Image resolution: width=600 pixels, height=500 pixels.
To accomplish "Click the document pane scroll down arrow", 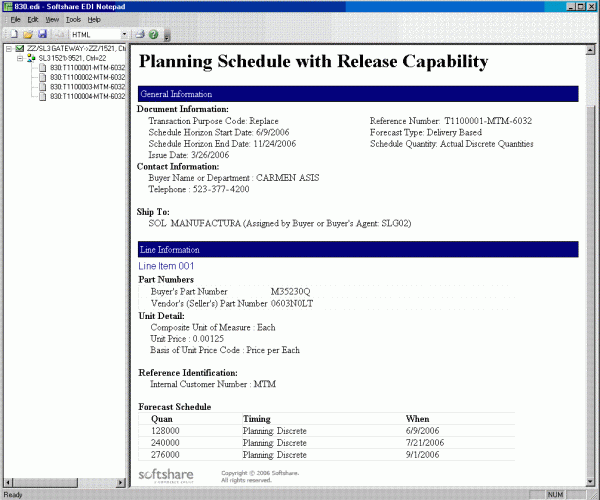I will point(590,482).
